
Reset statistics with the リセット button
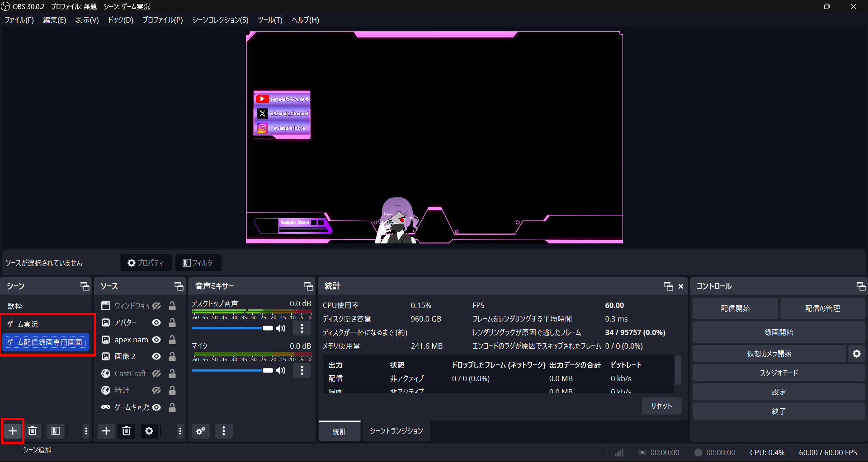661,406
